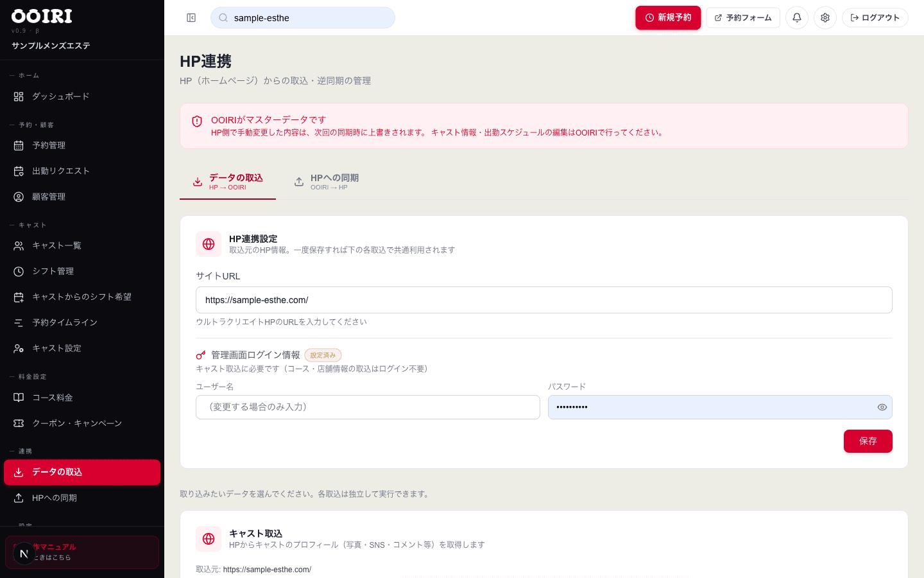The image size is (924, 578).
Task: Open ダッシュボード from the sidebar
Action: (x=82, y=96)
